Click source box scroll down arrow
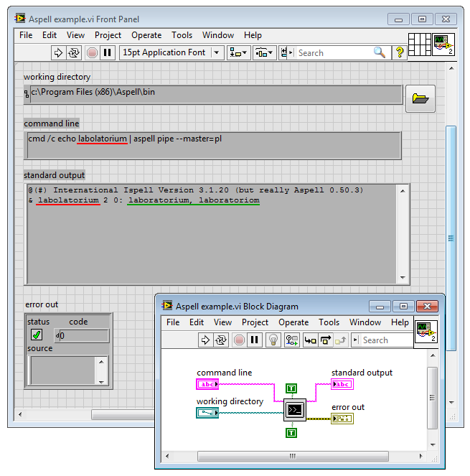Screen dimensions: 470x476 pos(101,381)
